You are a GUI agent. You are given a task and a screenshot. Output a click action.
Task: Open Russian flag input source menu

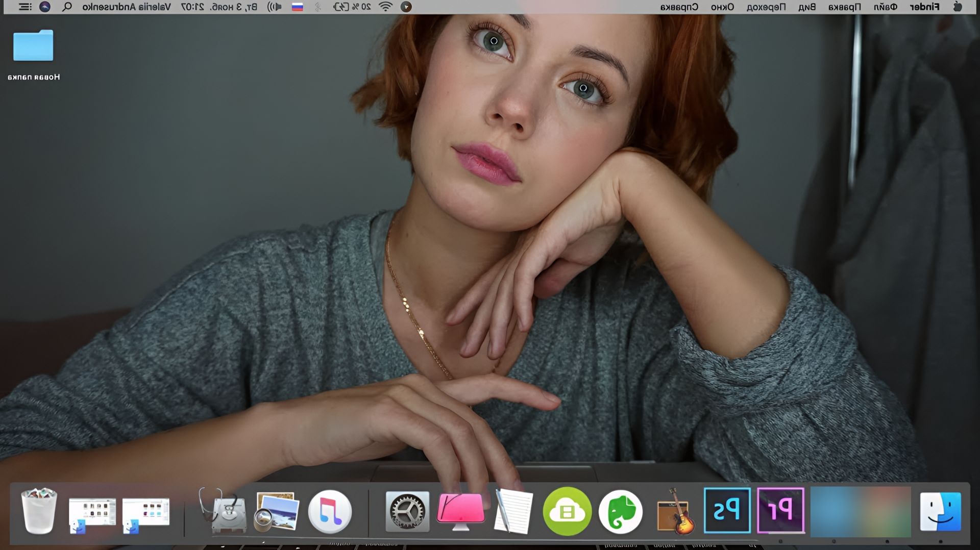click(298, 7)
